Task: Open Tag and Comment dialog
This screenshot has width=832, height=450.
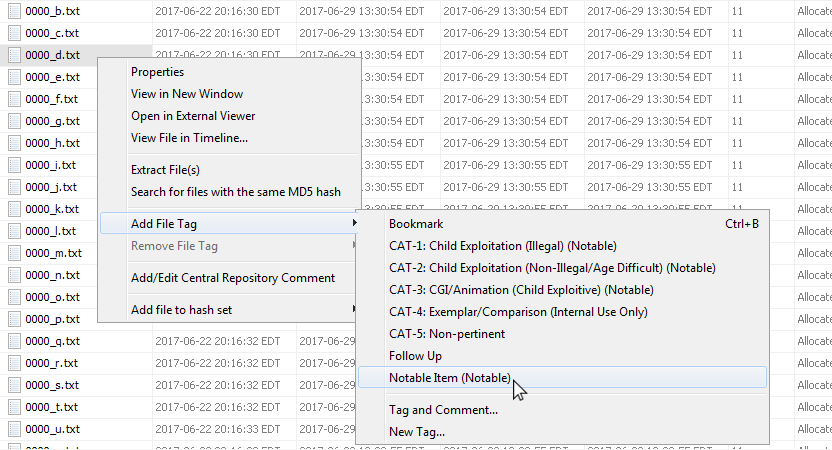Action: pos(443,410)
